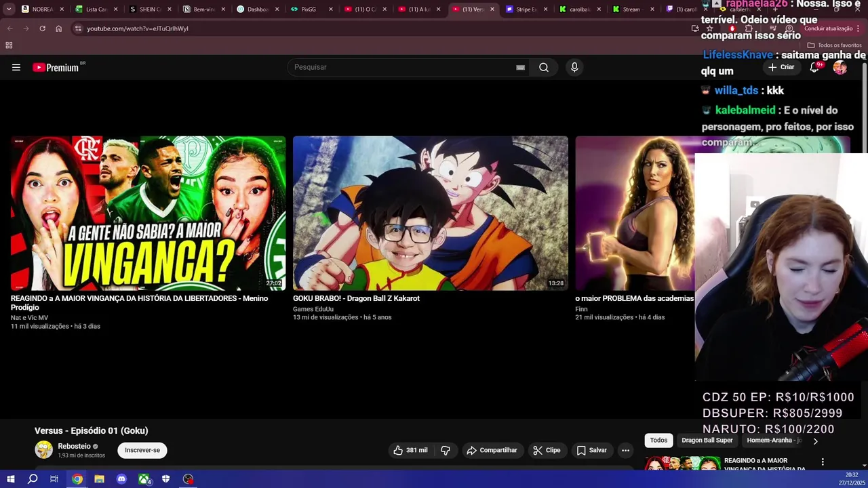The width and height of the screenshot is (868, 488).
Task: Click the youtube.com address bar URL
Action: [138, 28]
